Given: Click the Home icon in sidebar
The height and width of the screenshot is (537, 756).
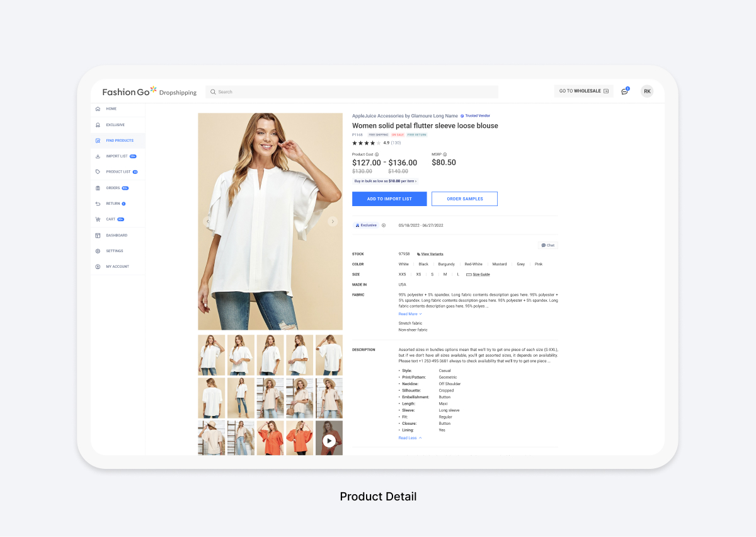Looking at the screenshot, I should pos(98,109).
